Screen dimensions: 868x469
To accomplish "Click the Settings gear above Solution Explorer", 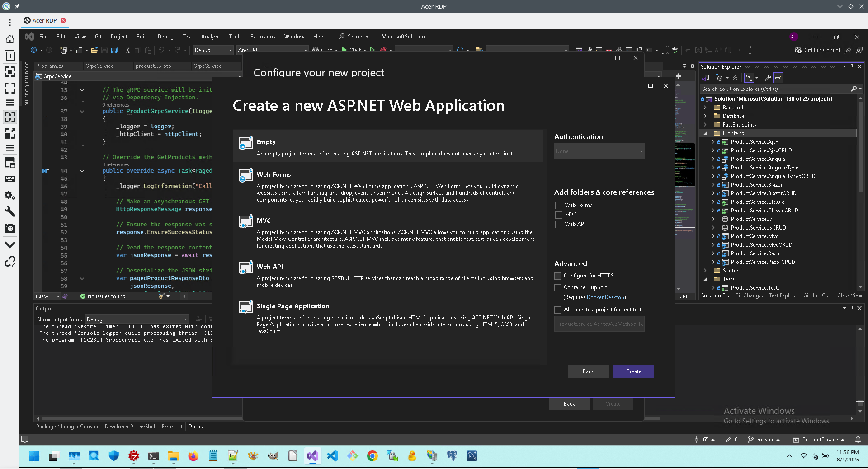I will coord(693,66).
